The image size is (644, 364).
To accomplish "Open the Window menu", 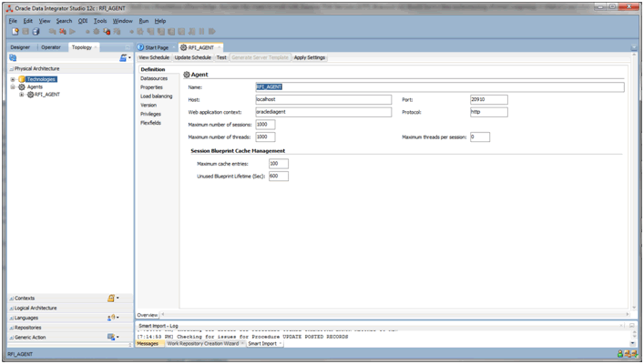I will tap(122, 21).
